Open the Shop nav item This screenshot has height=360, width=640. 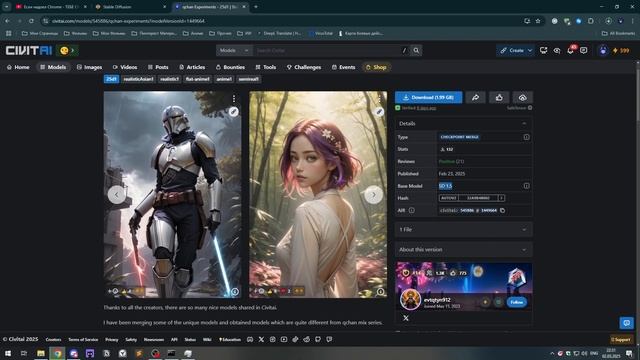pyautogui.click(x=376, y=67)
